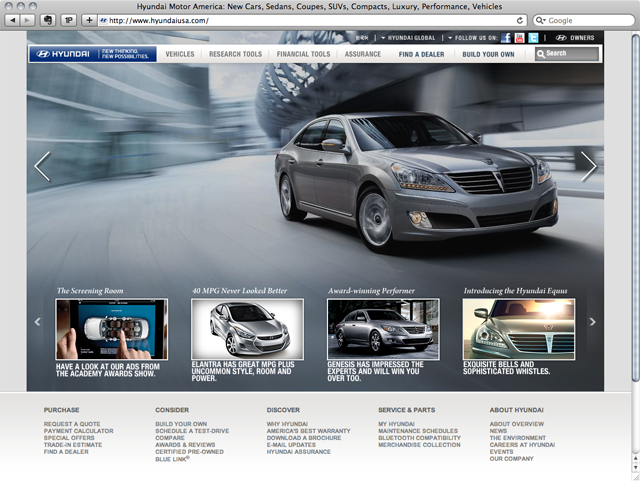Expand the Hyundai Global dropdown

(x=408, y=38)
